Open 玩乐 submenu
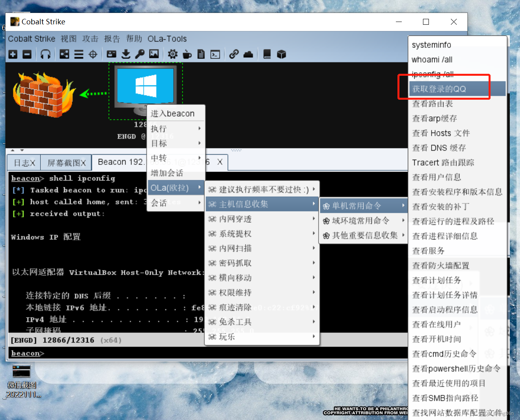Viewport: 520px width, 420px height. coord(262,337)
